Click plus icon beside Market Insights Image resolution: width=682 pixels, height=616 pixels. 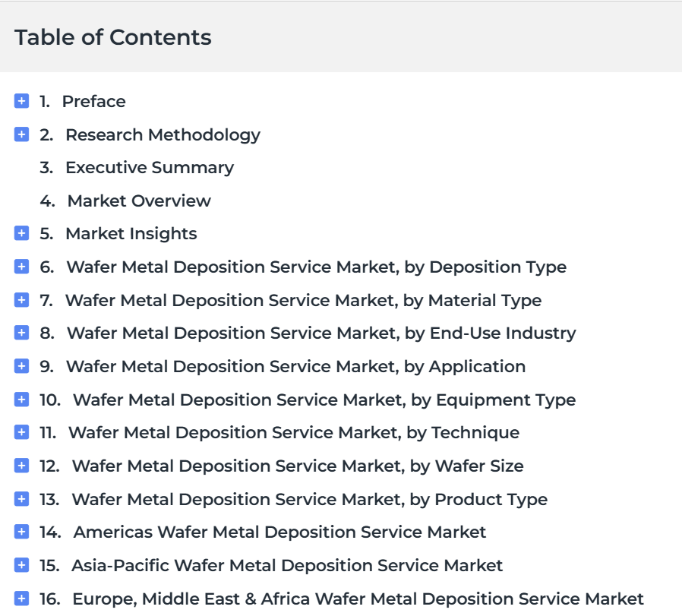pyautogui.click(x=21, y=234)
